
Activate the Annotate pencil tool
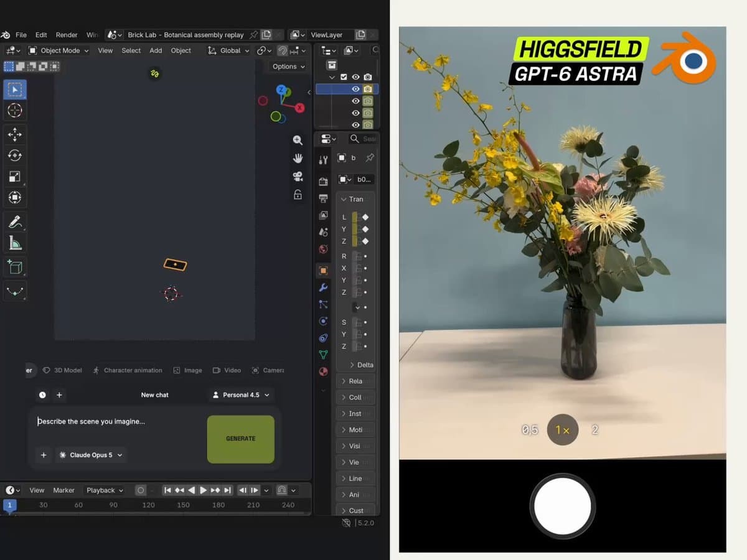(x=15, y=221)
